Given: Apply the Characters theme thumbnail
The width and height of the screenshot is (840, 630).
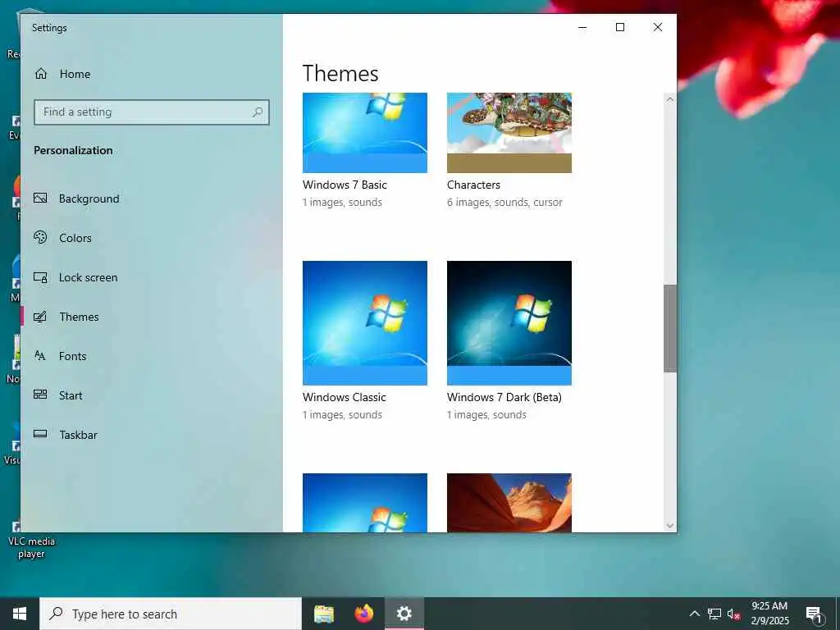Looking at the screenshot, I should [x=509, y=132].
